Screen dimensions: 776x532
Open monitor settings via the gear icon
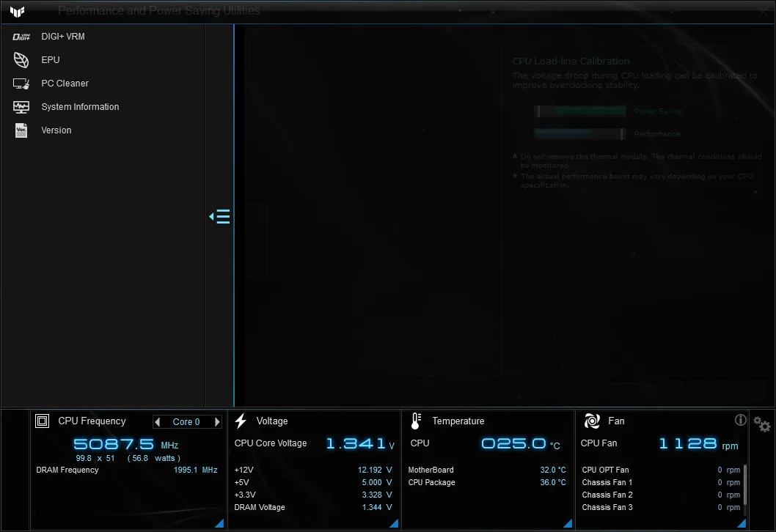coord(762,424)
